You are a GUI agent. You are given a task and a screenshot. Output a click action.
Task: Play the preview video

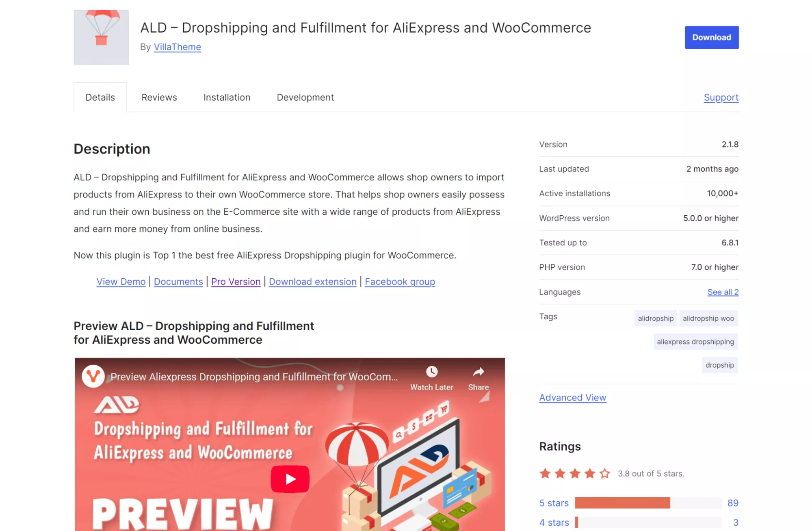click(290, 479)
